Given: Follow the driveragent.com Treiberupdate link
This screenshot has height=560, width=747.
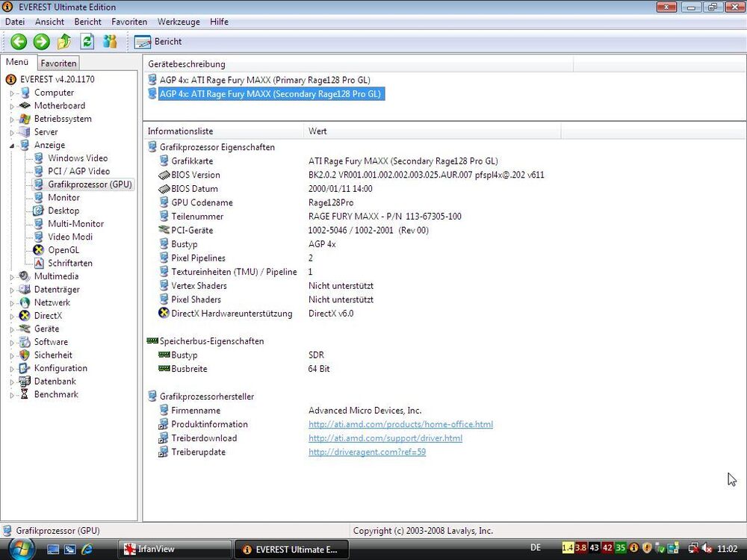Looking at the screenshot, I should (367, 452).
